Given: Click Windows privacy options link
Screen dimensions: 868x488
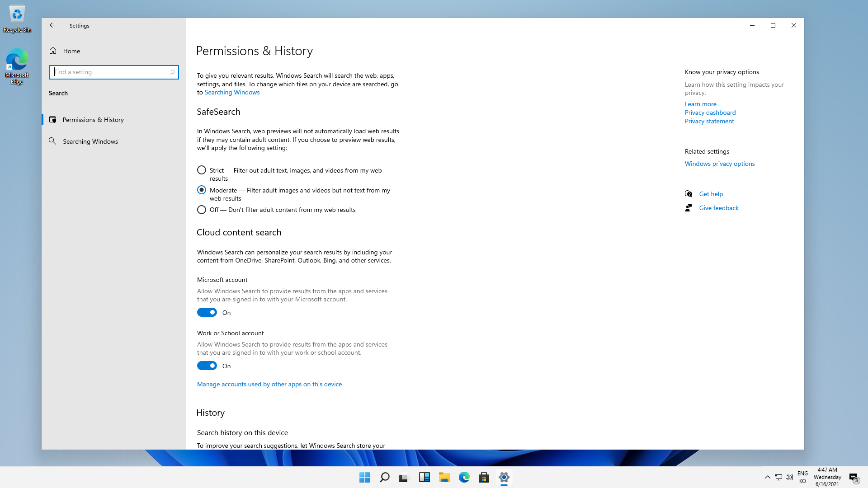Looking at the screenshot, I should point(719,164).
